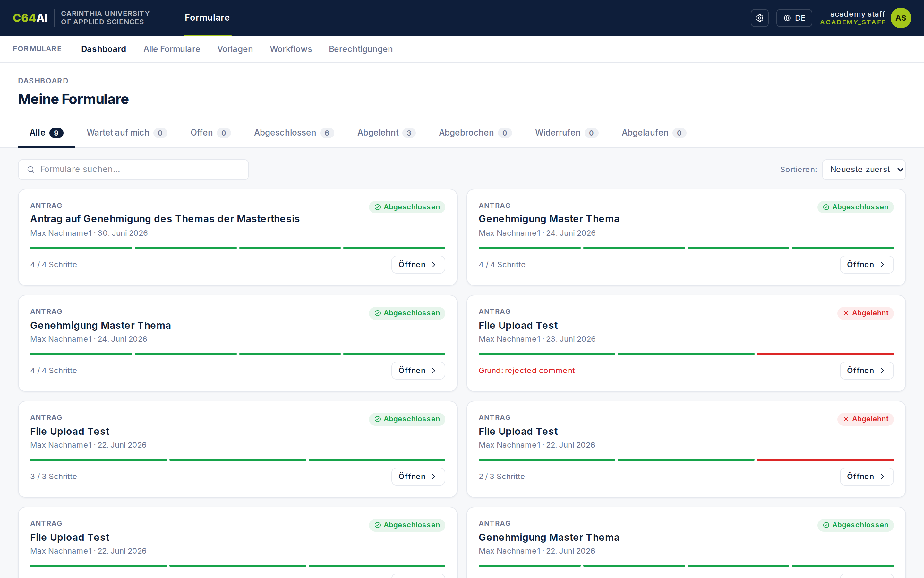Click Abgeschlossen badge on Masterthesis card
This screenshot has width=924, height=578.
click(x=407, y=207)
